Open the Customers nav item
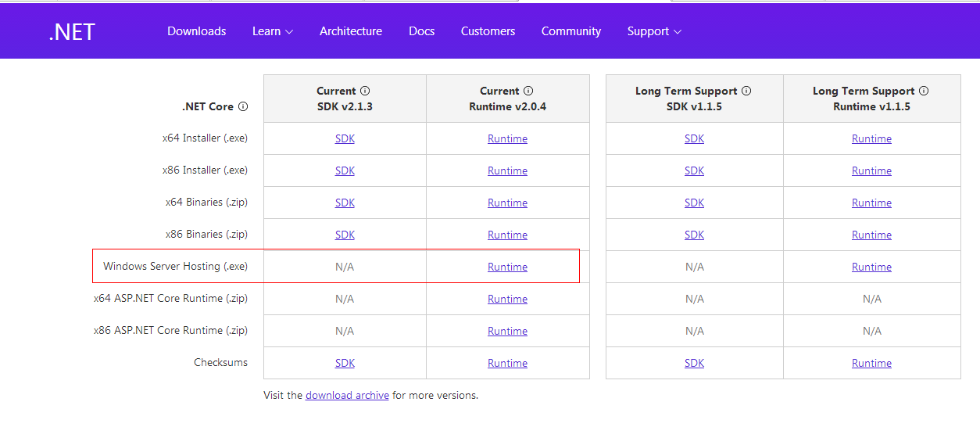This screenshot has width=980, height=427. click(488, 31)
